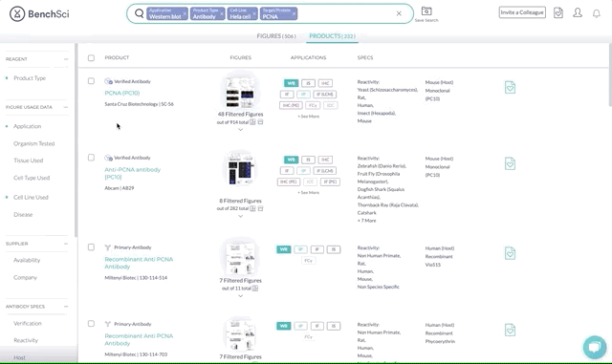Open the Tissue Used filter
The image size is (612, 364).
tap(28, 161)
